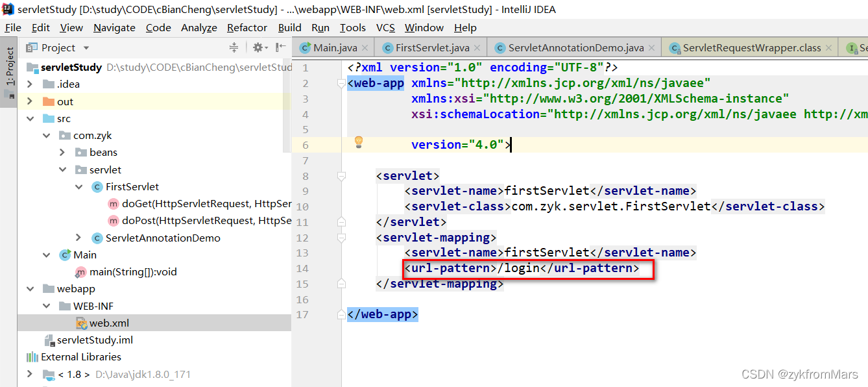Collapse the src folder
The image size is (868, 387).
coord(30,119)
